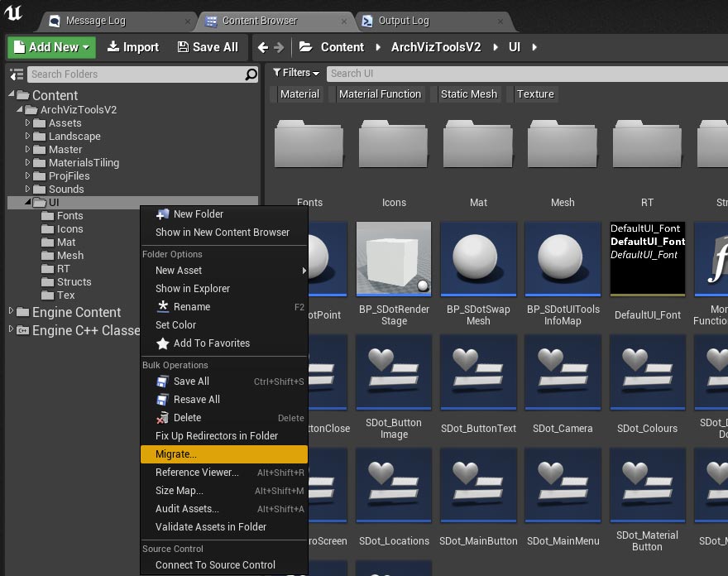Click the Add New button
Screen dimensions: 728x576
point(51,47)
